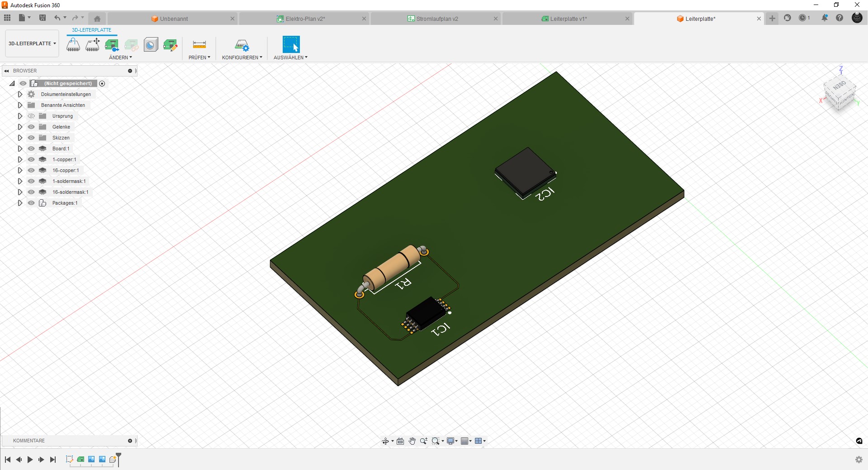Toggle visibility of Board:1

coord(31,149)
